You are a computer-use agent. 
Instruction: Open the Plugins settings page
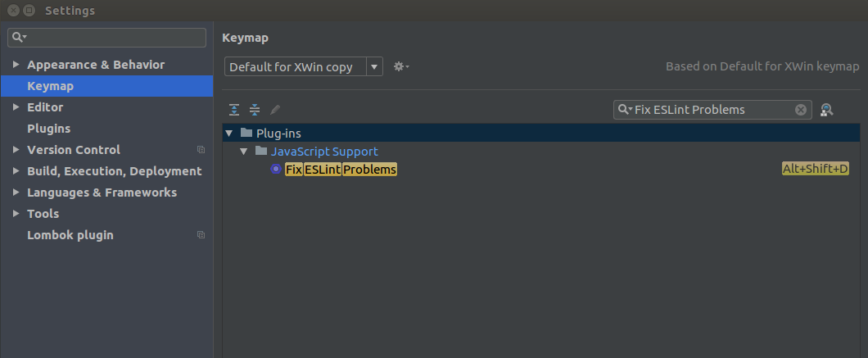48,129
